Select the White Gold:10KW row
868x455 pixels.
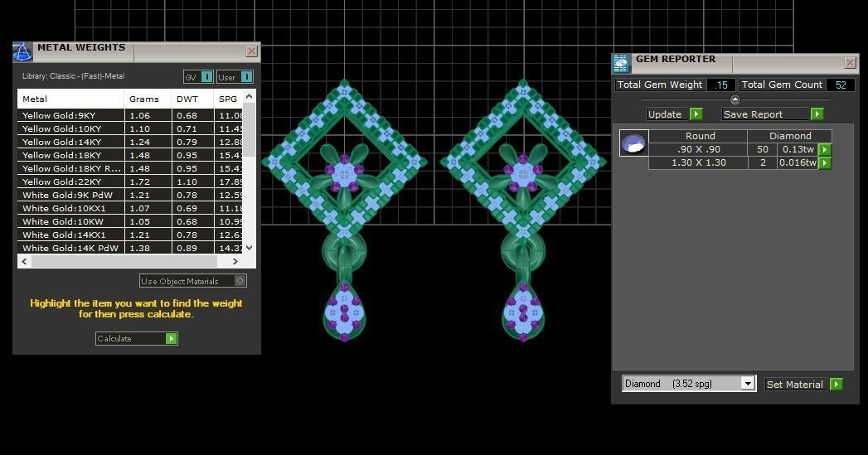pos(131,221)
